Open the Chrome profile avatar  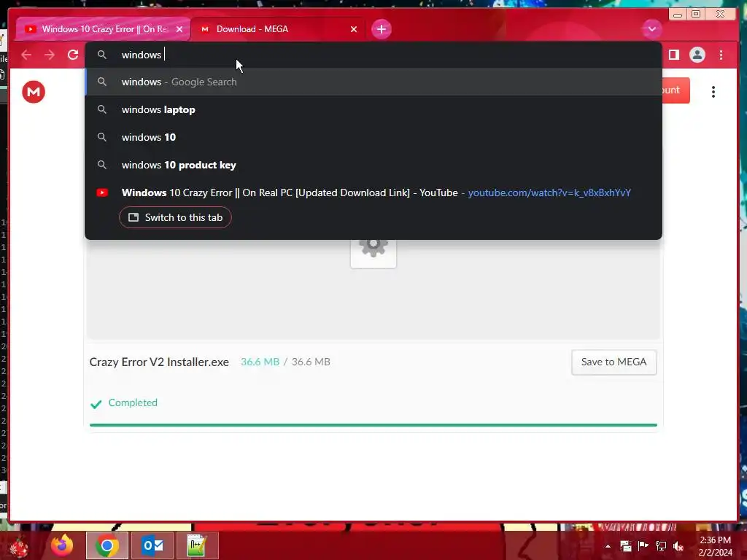(697, 55)
